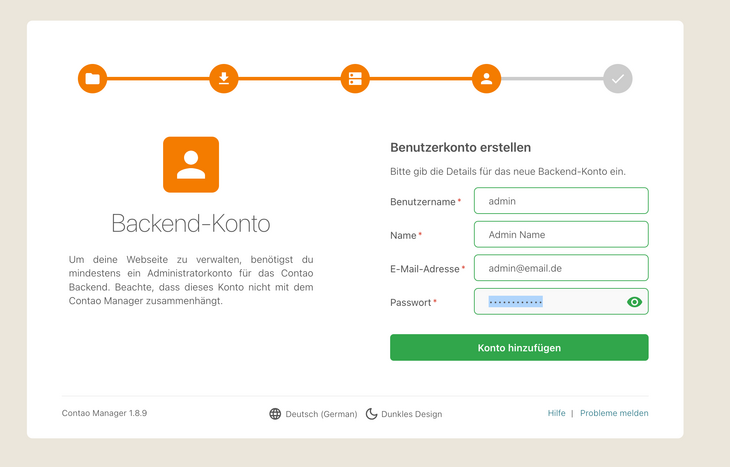Focus the Passwort input field
This screenshot has height=467, width=730.
(x=561, y=301)
